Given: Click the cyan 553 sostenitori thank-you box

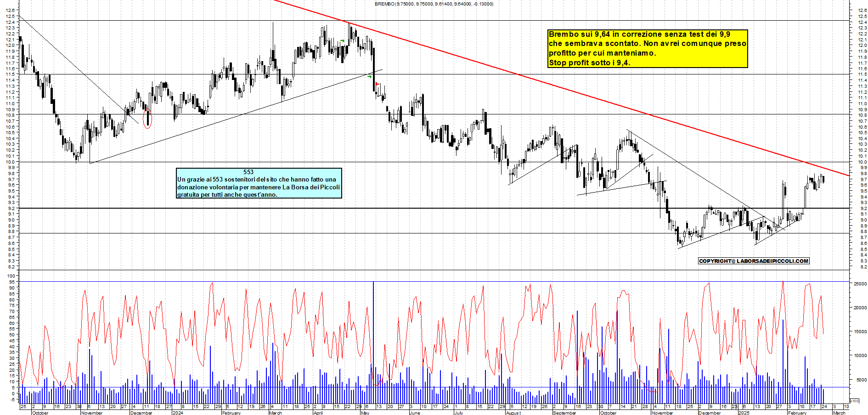Looking at the screenshot, I should 259,183.
